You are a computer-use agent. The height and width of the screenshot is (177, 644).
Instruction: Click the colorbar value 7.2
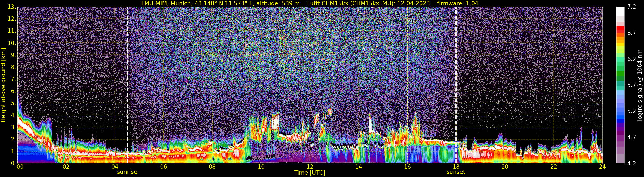click(x=632, y=7)
